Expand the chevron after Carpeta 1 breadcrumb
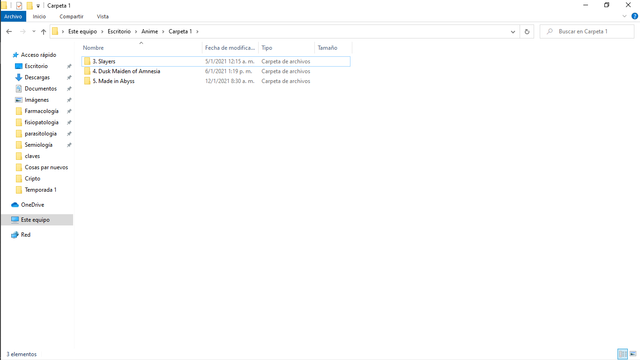640x360 pixels. coord(197,31)
